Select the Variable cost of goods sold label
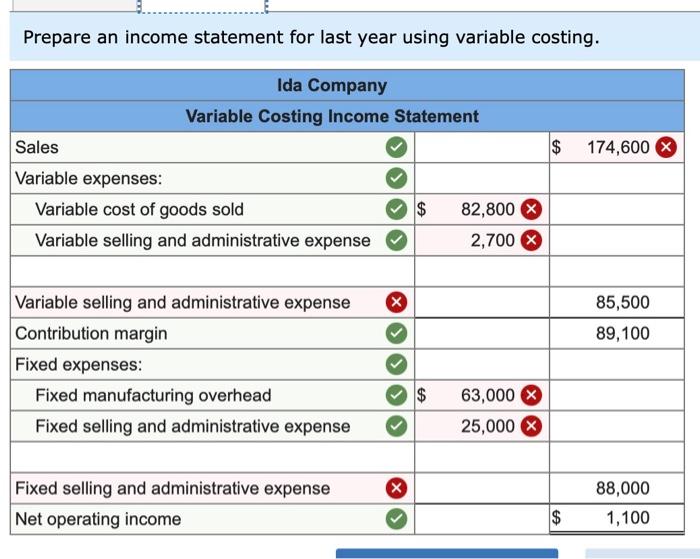Viewport: 700px width, 559px height. click(x=139, y=209)
